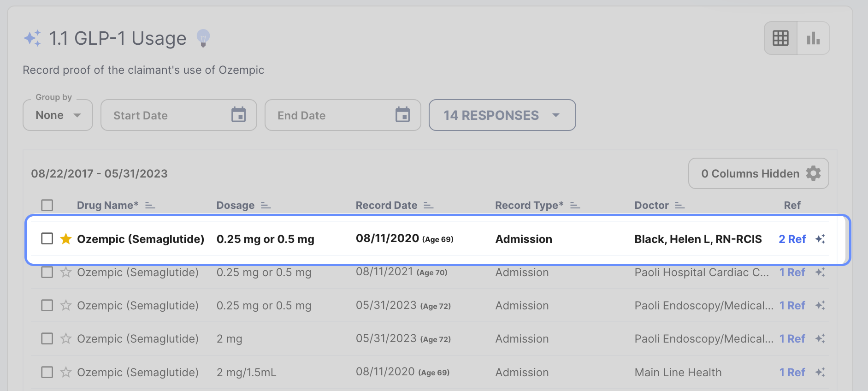
Task: Click the Drug Name column header text
Action: 108,205
